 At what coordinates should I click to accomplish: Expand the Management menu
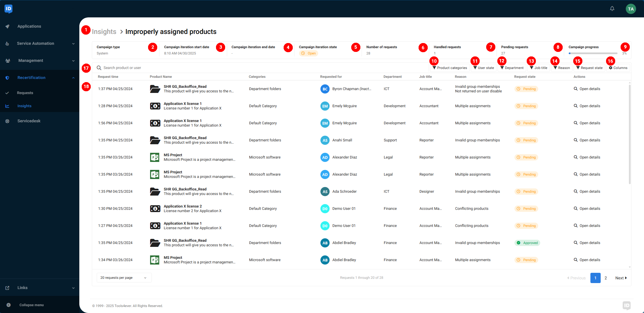point(73,61)
